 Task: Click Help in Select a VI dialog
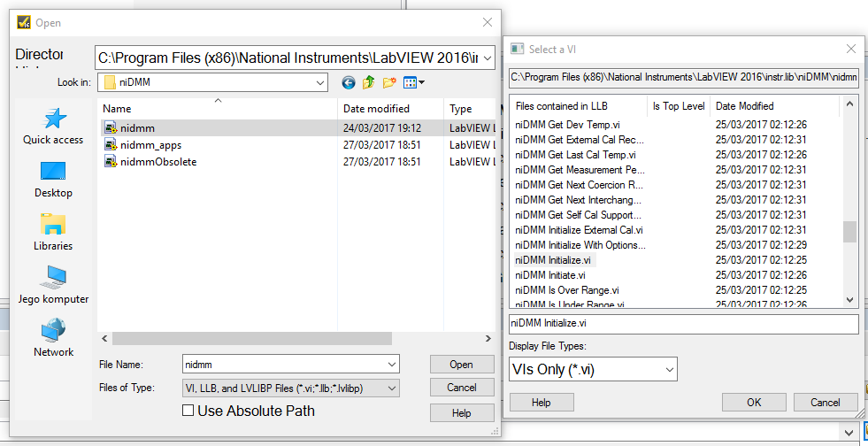click(x=542, y=403)
